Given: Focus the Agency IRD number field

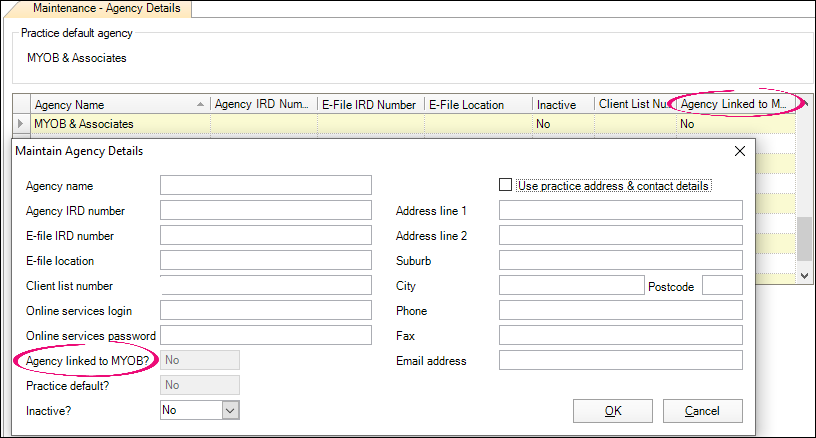Looking at the screenshot, I should click(265, 211).
